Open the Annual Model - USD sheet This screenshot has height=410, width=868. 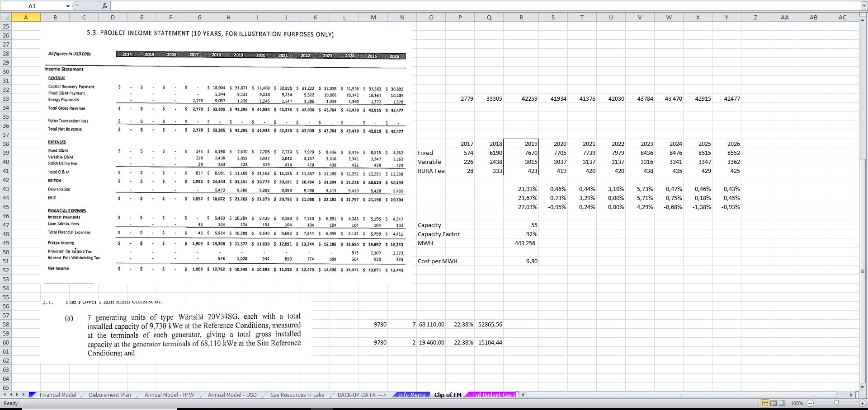232,395
